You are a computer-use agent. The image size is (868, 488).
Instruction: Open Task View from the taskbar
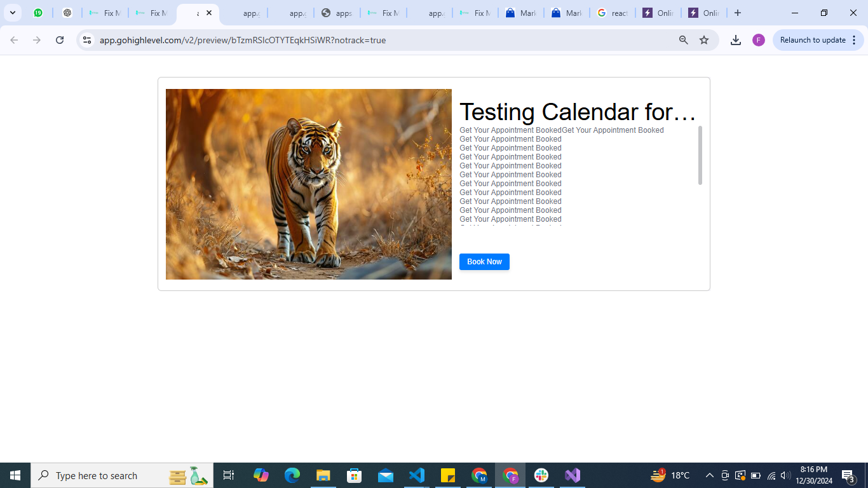tap(228, 475)
